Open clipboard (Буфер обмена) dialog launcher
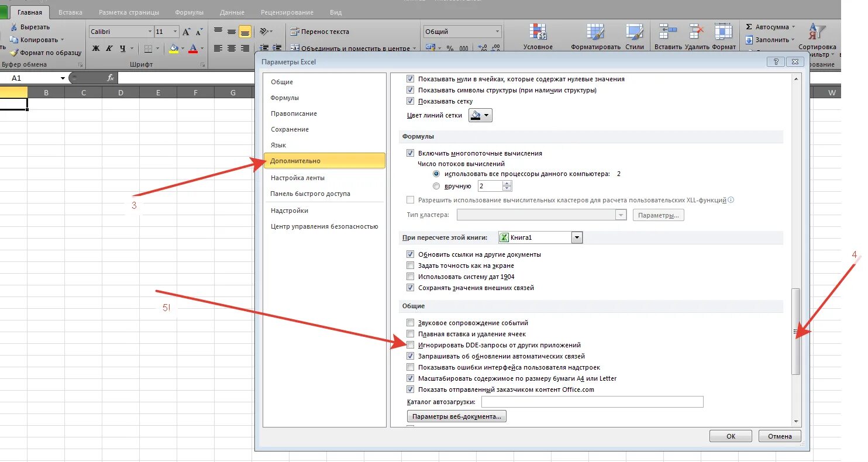This screenshot has width=868, height=462. tap(80, 65)
